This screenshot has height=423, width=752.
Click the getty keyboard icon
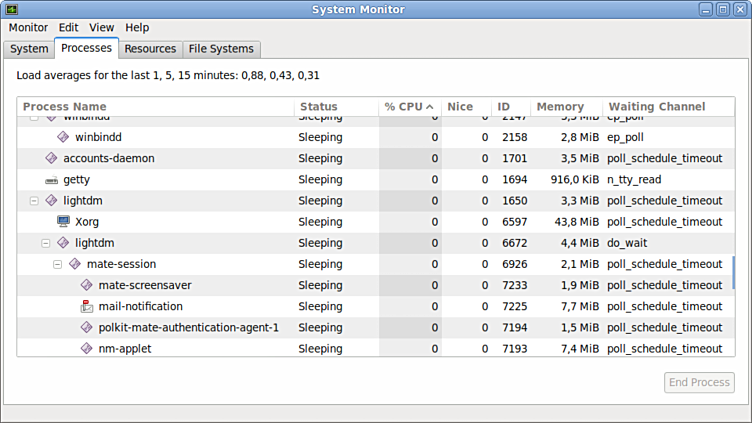click(x=52, y=180)
